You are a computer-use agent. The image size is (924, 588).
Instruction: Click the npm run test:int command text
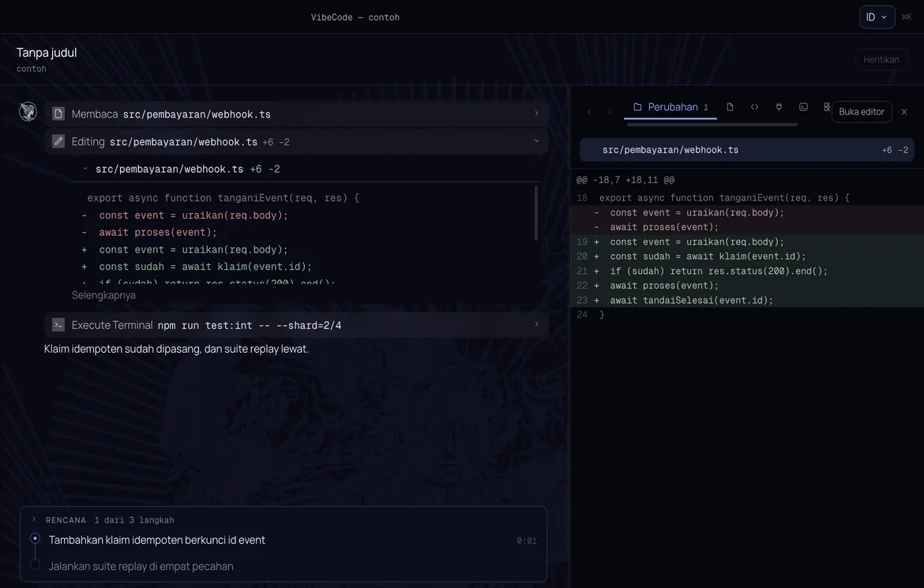click(250, 325)
